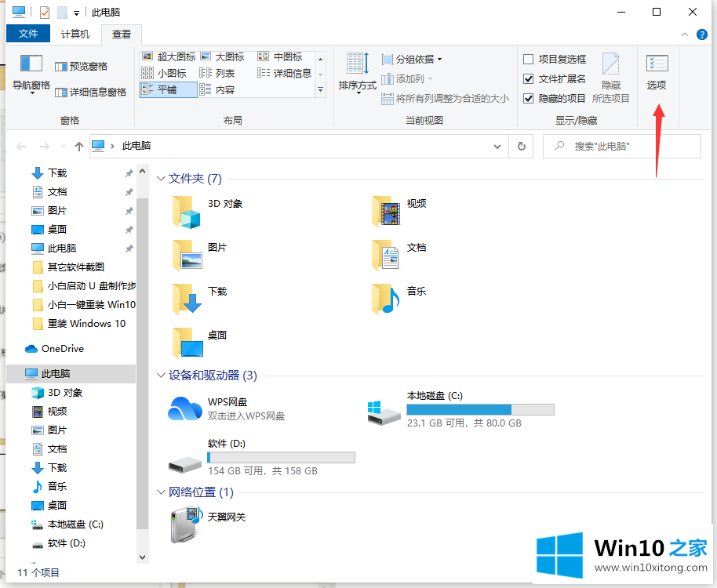Select 平铺 tile layout

(169, 89)
